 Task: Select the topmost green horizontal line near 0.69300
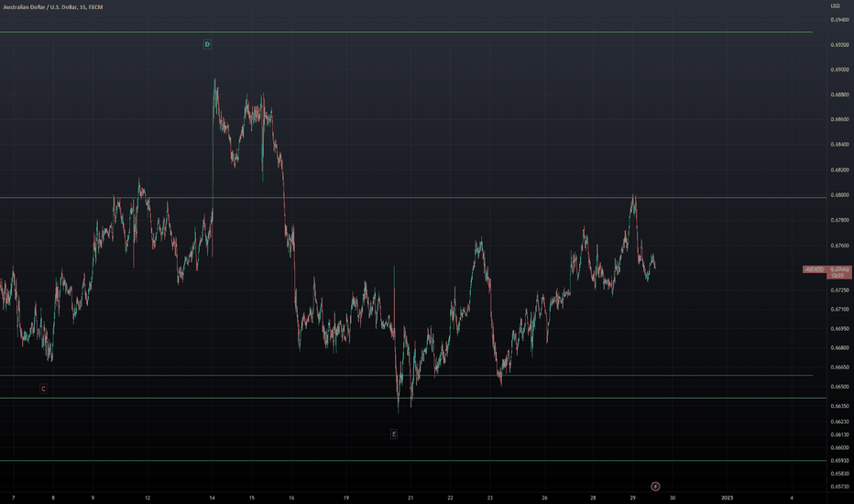(x=406, y=32)
